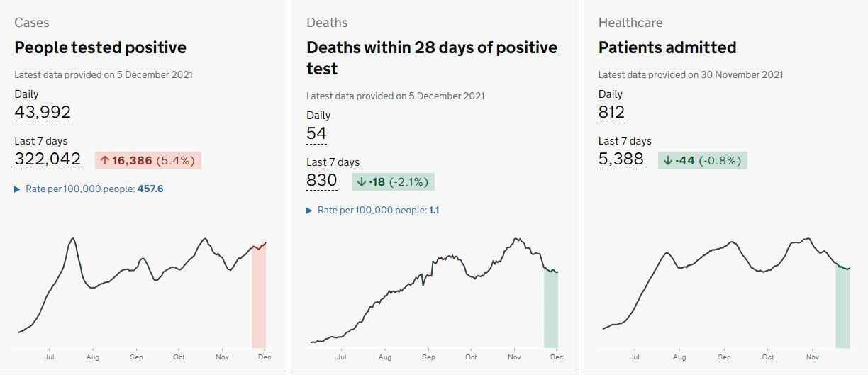Click the Cases category label
Screen dimensions: 868x375
[x=32, y=23]
